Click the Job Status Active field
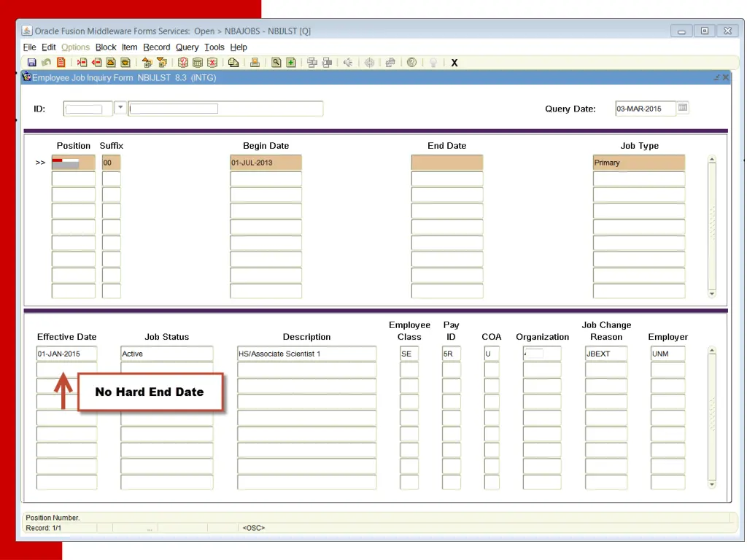This screenshot has width=747, height=560. coord(167,354)
